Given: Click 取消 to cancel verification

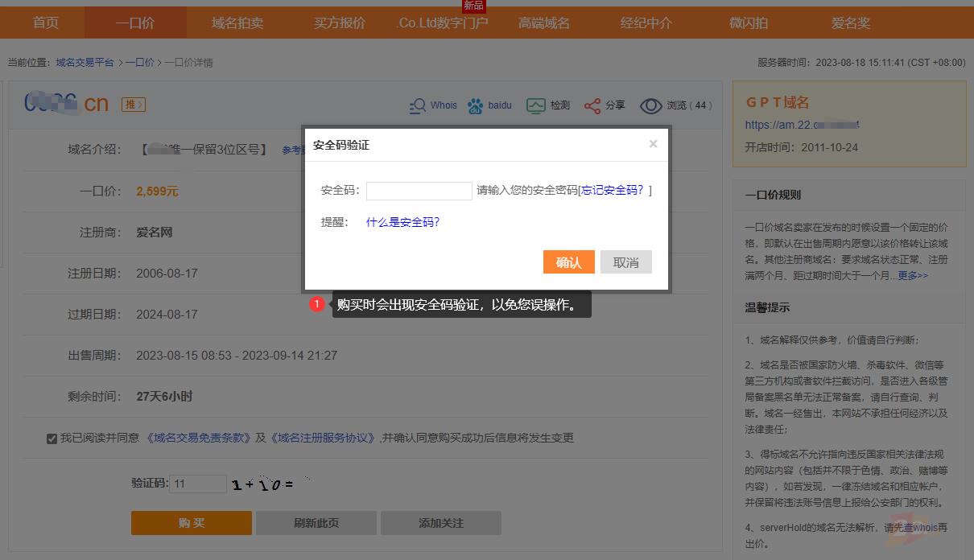Looking at the screenshot, I should click(625, 262).
